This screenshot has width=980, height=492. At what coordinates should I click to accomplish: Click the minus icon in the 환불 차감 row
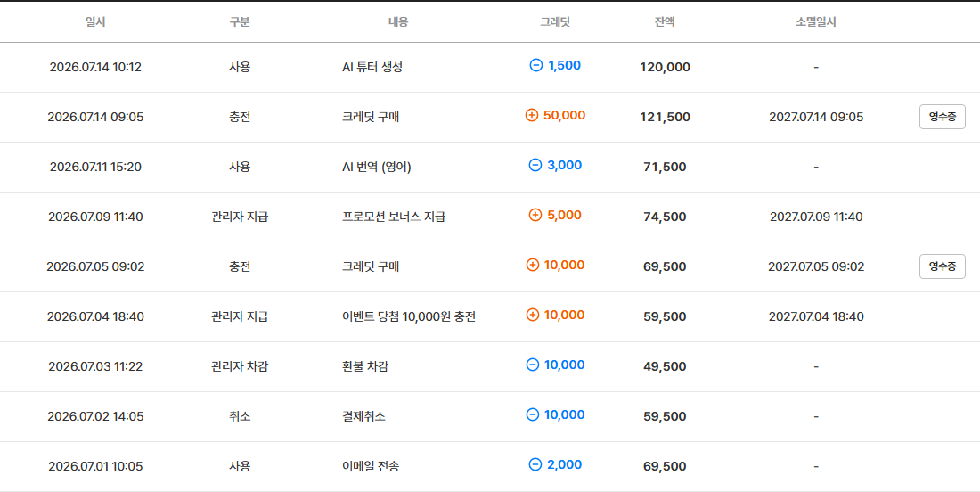point(533,365)
